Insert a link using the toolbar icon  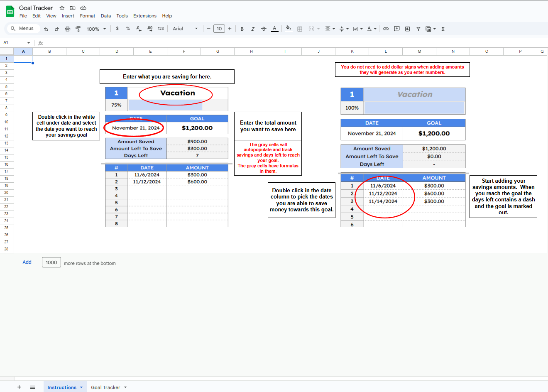tap(386, 29)
